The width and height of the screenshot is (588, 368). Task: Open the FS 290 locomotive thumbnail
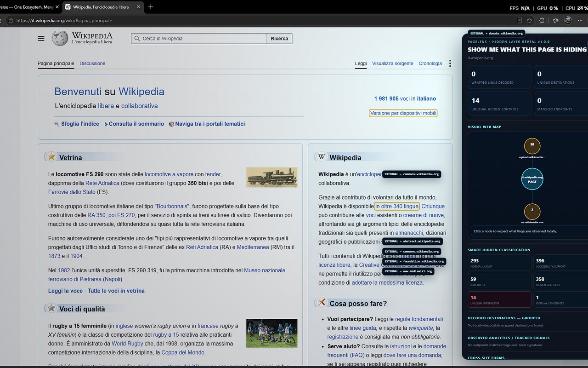pos(272,177)
